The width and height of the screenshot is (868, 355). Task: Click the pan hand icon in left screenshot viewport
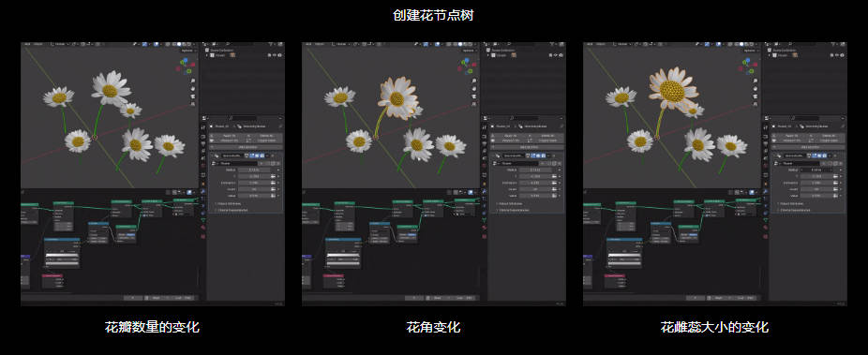coord(193,88)
